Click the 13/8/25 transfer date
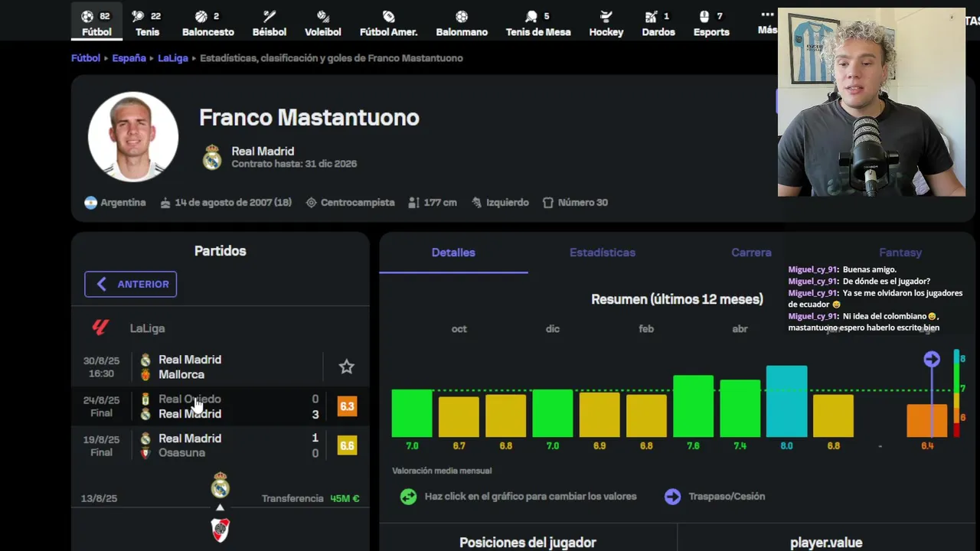Screen dimensions: 980x551 point(99,498)
